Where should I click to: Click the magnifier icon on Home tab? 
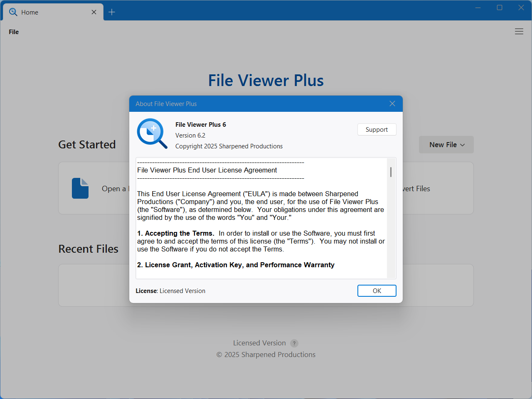coord(13,12)
